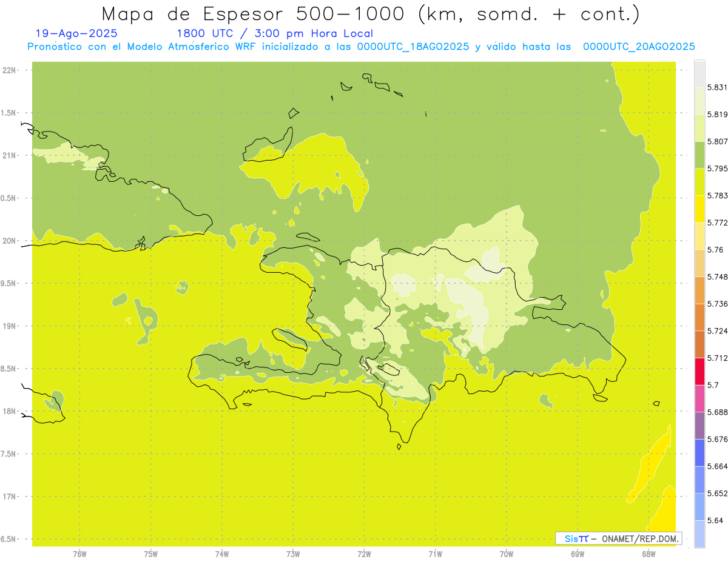This screenshot has height=562, width=728.
Task: Click the colorbar value "5.688"
Action: [x=717, y=412]
